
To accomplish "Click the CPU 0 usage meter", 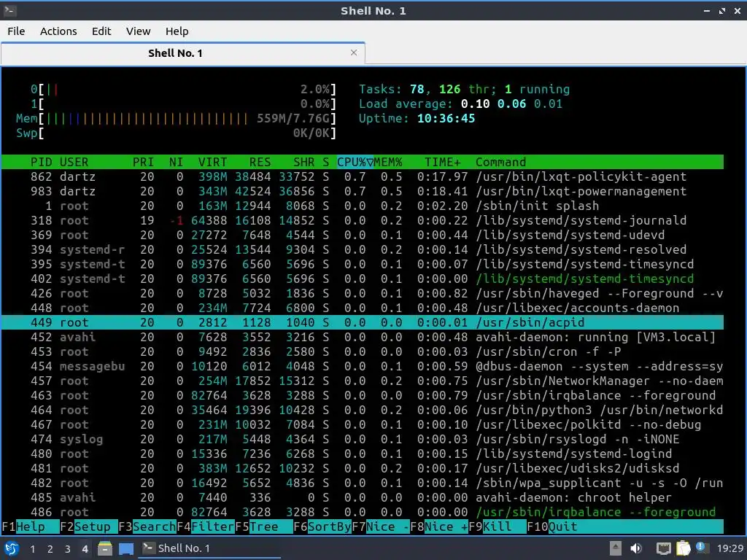I will click(183, 89).
